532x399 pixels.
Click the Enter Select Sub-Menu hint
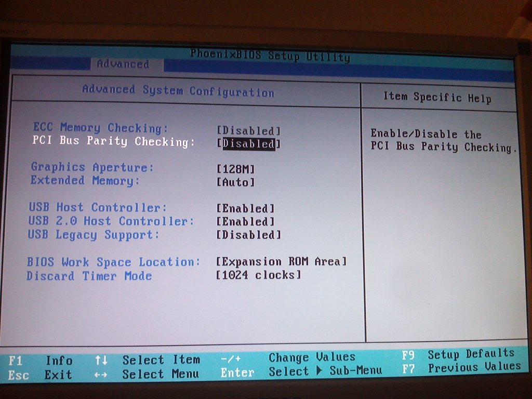click(301, 371)
